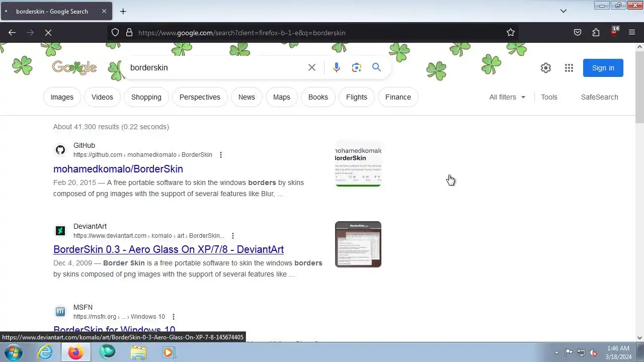Search by image with Google Lens
Image resolution: width=644 pixels, height=362 pixels.
[x=357, y=67]
